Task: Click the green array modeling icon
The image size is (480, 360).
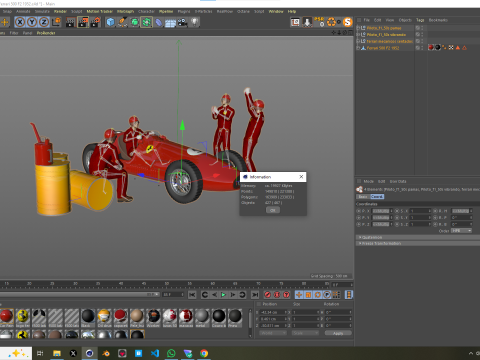Action: (x=146, y=22)
